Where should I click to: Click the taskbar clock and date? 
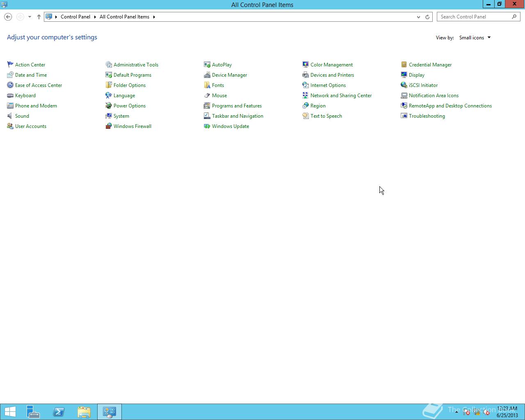(x=507, y=412)
